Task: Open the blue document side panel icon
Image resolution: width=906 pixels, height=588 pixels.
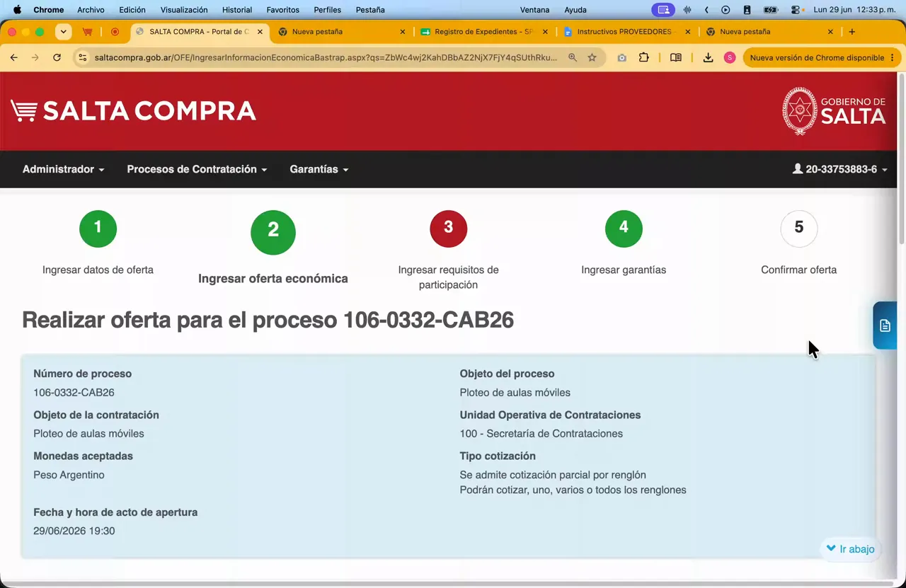Action: point(885,325)
